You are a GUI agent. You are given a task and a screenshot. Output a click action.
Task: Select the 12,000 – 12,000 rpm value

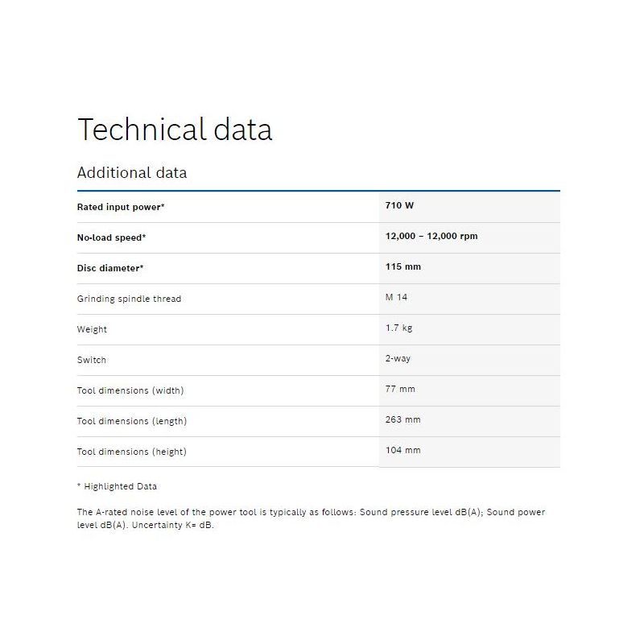pos(431,236)
